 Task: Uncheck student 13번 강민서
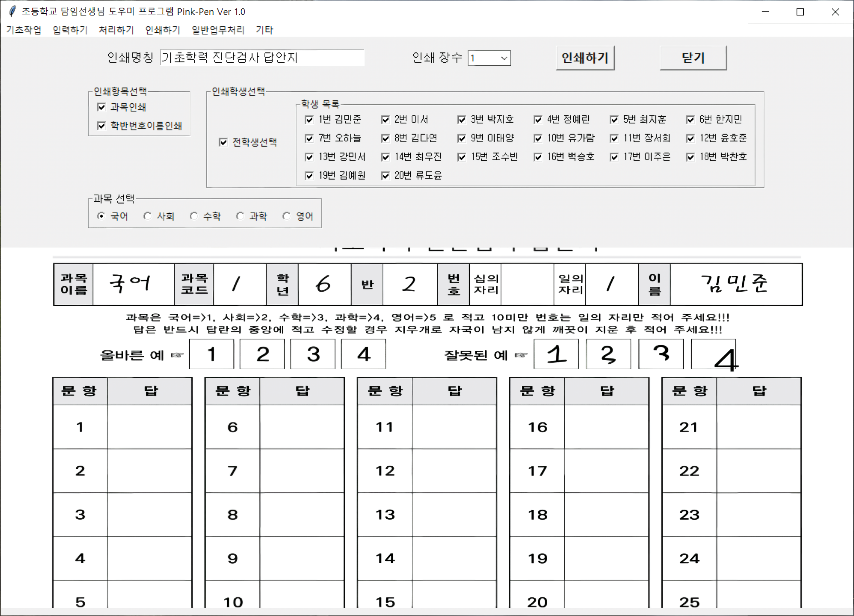click(x=309, y=157)
